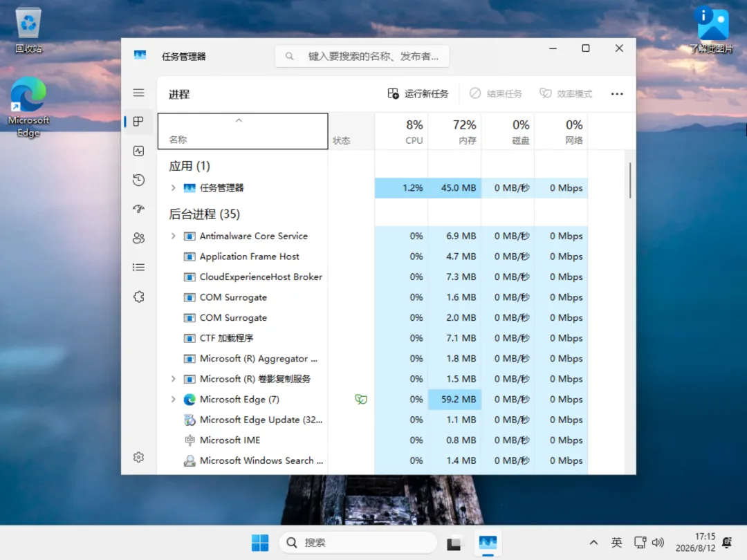Click the 45.0 MB memory cell
Screen dimensions: 747x560
[x=455, y=187]
